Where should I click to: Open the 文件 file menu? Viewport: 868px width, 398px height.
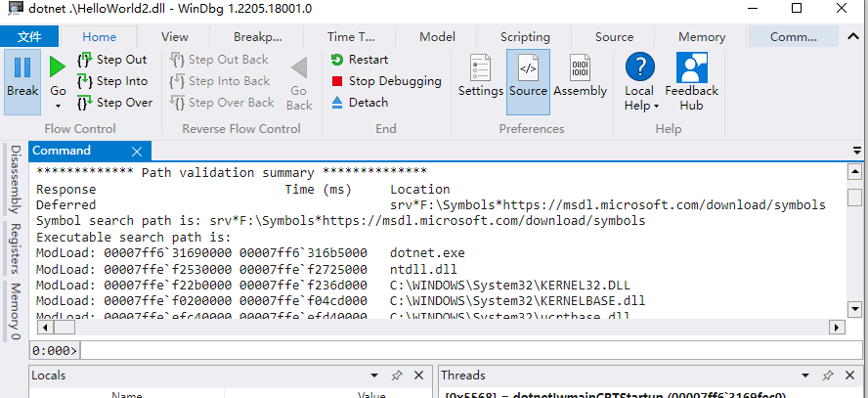click(29, 37)
